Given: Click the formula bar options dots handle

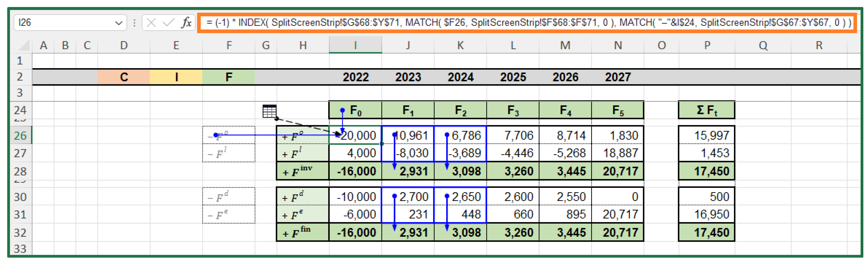Looking at the screenshot, I should [x=134, y=23].
